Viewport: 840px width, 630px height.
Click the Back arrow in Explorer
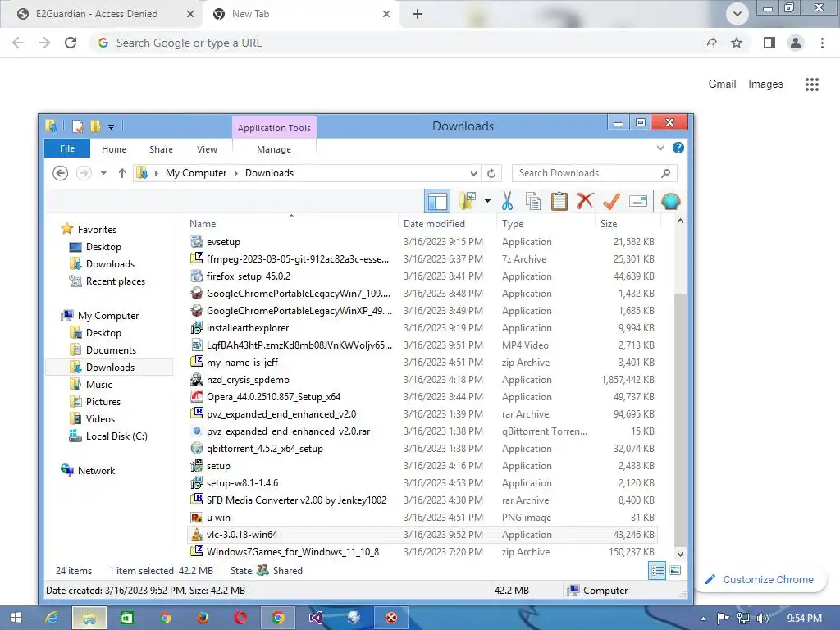61,173
